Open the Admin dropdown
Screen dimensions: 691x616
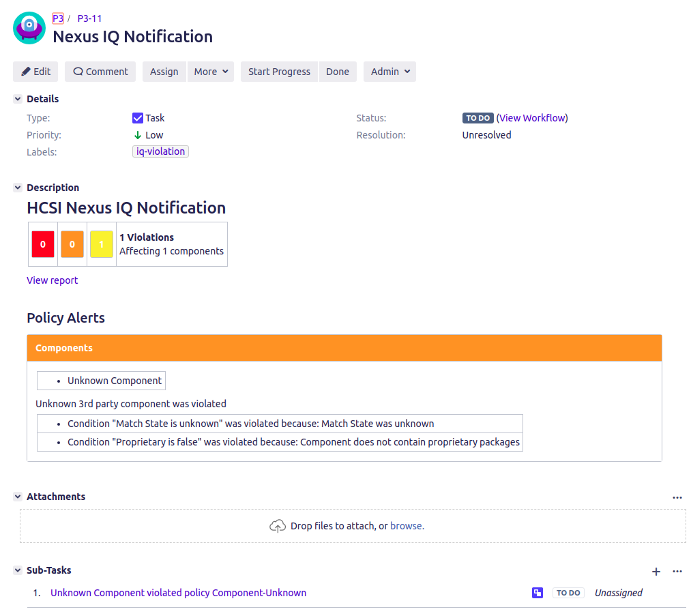point(389,71)
